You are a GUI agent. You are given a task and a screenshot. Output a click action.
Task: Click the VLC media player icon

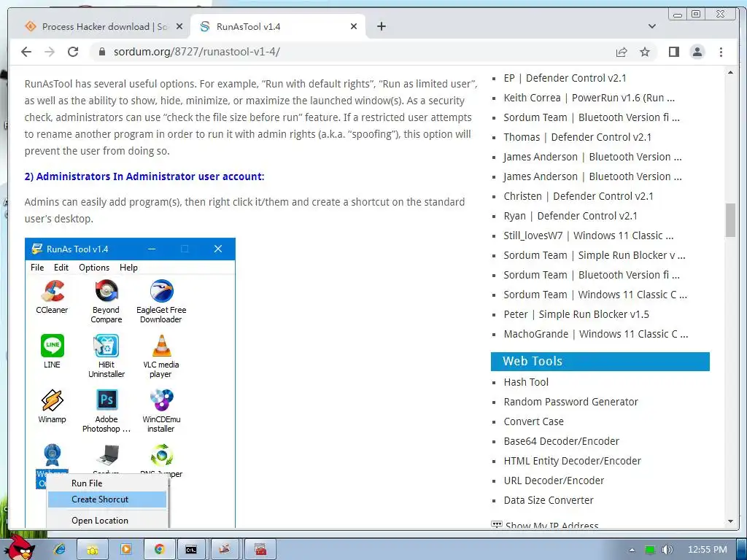(x=161, y=346)
